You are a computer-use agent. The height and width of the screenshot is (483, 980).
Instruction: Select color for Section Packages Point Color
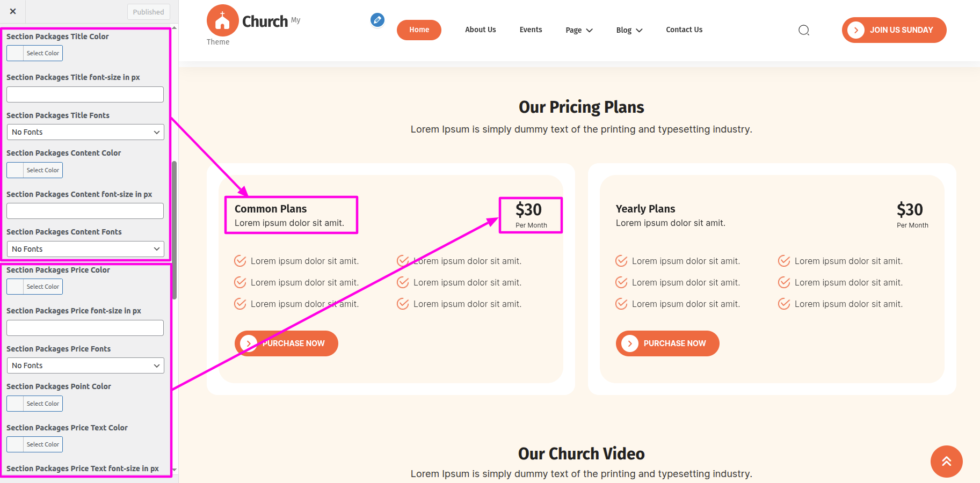(x=35, y=404)
